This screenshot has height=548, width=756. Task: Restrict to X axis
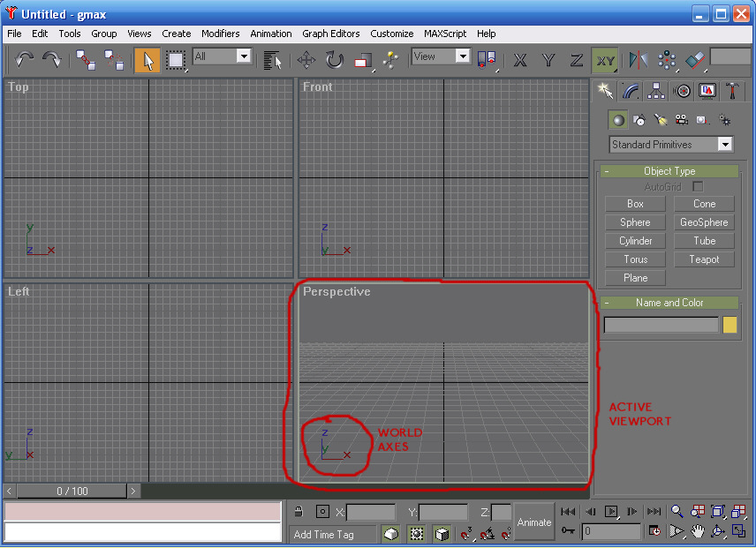(519, 60)
